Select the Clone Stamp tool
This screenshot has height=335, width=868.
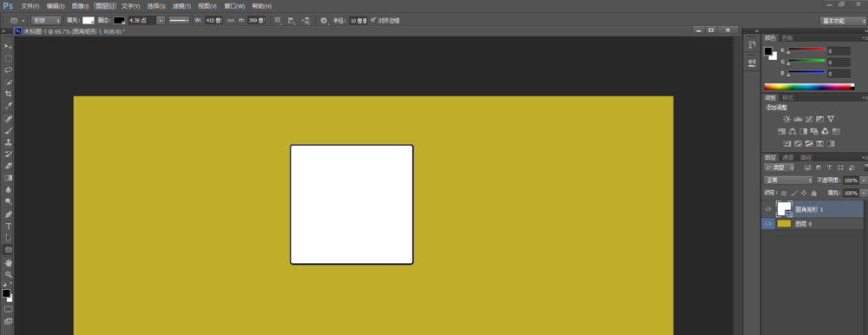click(9, 141)
